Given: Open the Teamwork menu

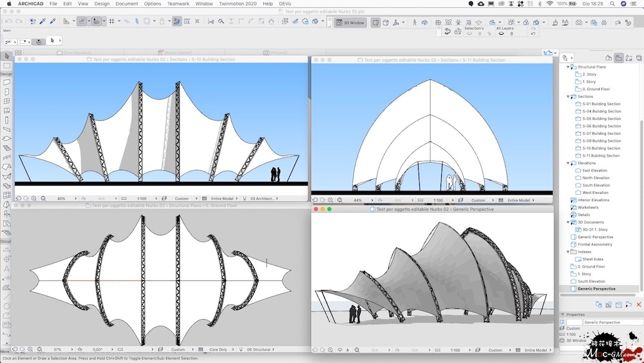Looking at the screenshot, I should coord(178,4).
